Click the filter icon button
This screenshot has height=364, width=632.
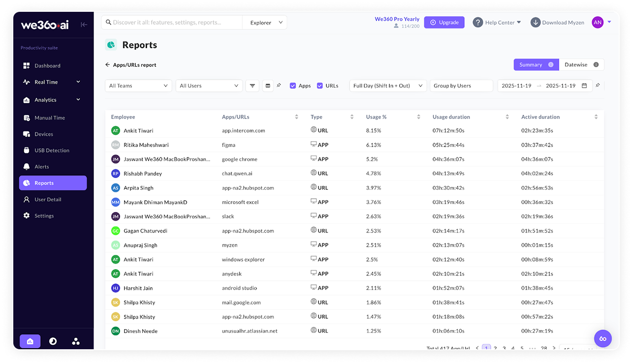tap(252, 86)
